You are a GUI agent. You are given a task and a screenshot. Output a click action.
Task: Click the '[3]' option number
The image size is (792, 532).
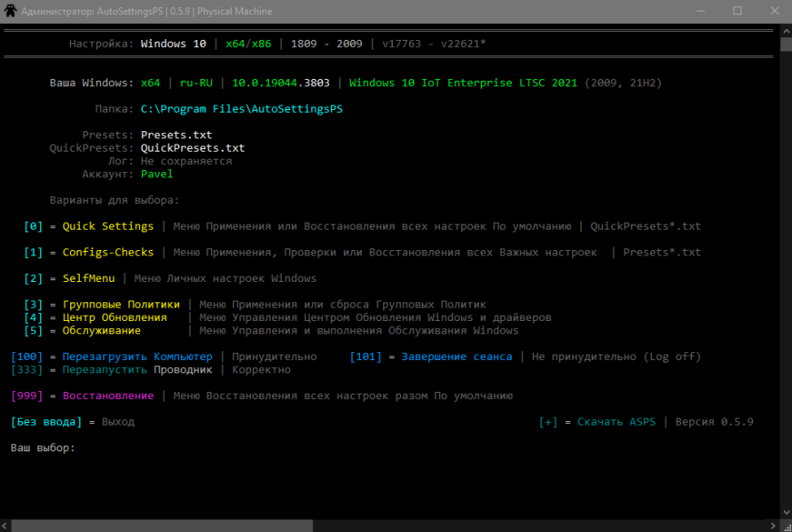click(x=33, y=304)
